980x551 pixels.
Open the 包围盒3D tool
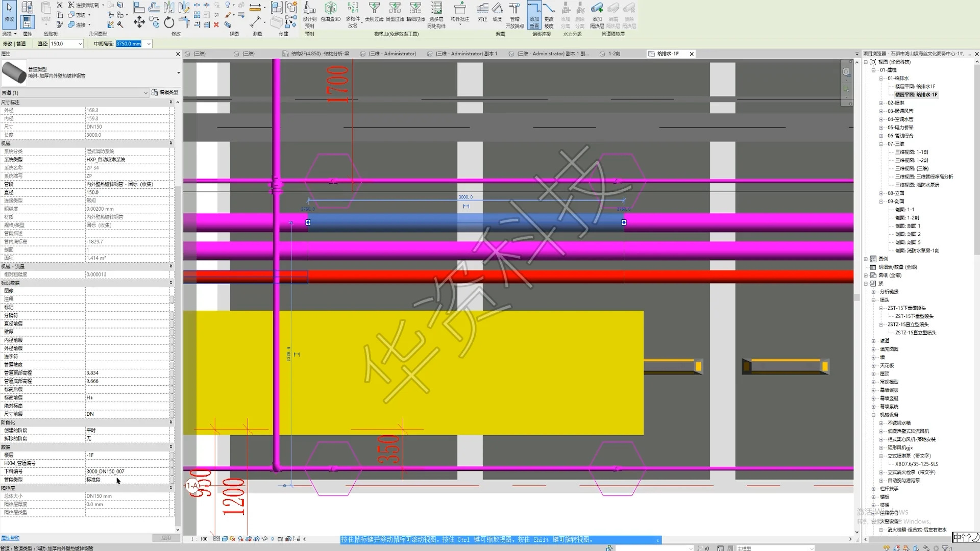pos(330,13)
